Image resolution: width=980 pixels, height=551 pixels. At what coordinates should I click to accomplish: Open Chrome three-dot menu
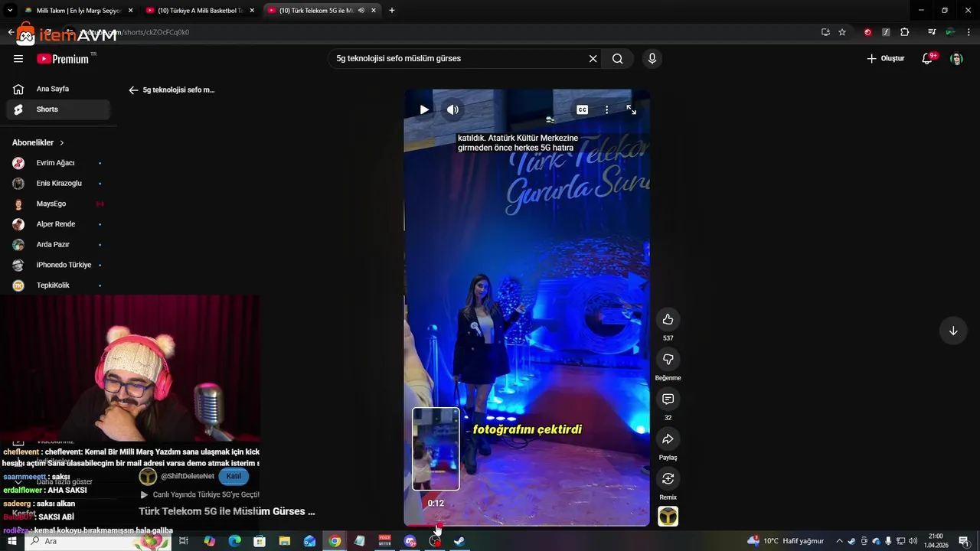click(x=969, y=32)
